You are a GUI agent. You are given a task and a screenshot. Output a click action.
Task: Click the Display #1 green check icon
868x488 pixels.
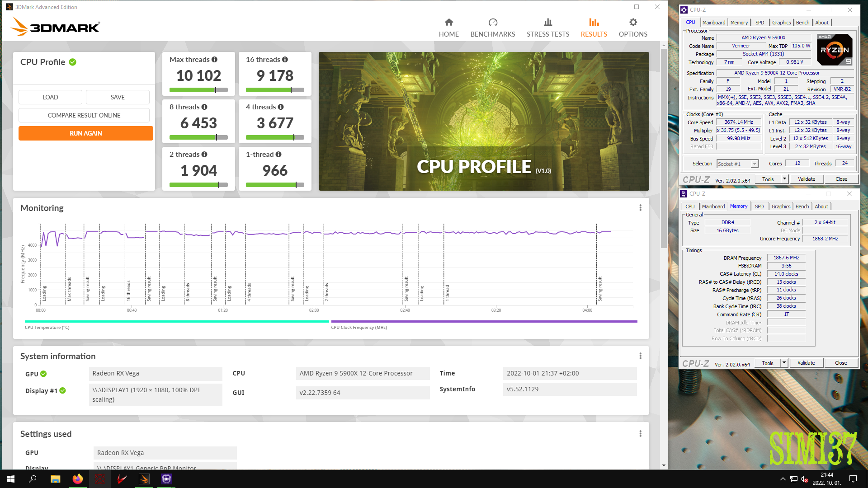pos(62,390)
